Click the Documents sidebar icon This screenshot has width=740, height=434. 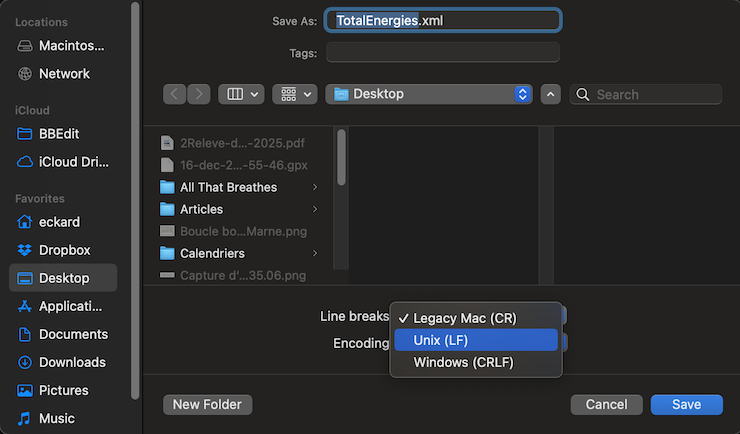(x=26, y=334)
